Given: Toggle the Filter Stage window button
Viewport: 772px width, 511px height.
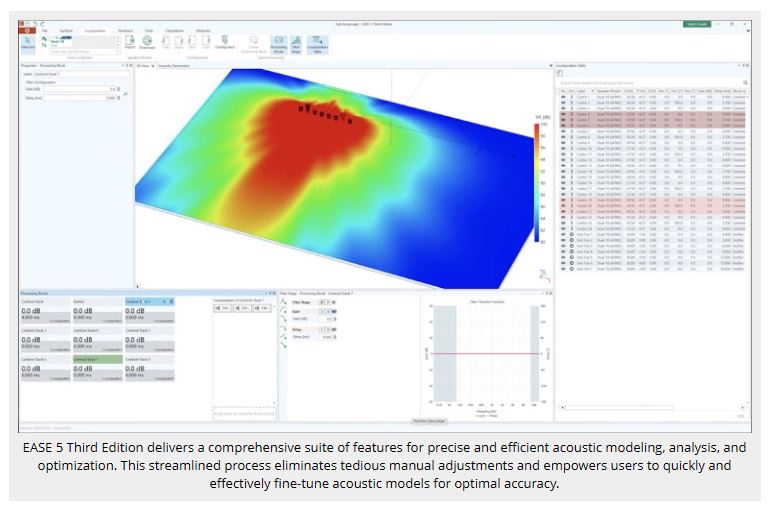Looking at the screenshot, I should pos(296,44).
